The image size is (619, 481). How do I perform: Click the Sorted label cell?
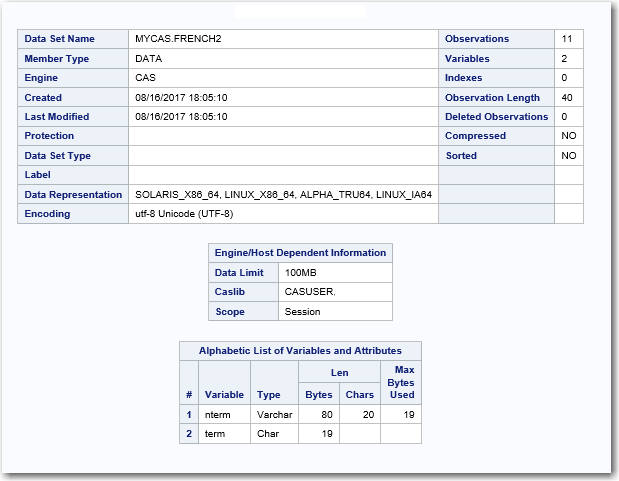click(x=461, y=156)
